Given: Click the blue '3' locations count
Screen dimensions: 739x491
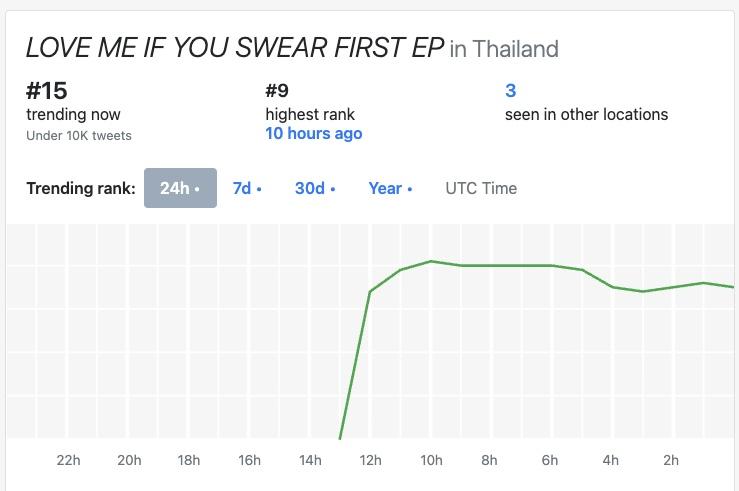Looking at the screenshot, I should click(510, 91).
